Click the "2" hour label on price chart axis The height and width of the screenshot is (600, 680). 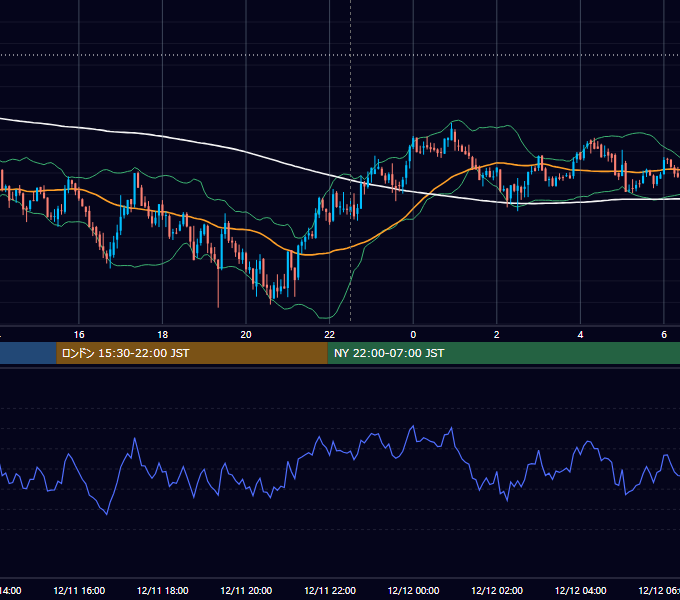[497, 335]
